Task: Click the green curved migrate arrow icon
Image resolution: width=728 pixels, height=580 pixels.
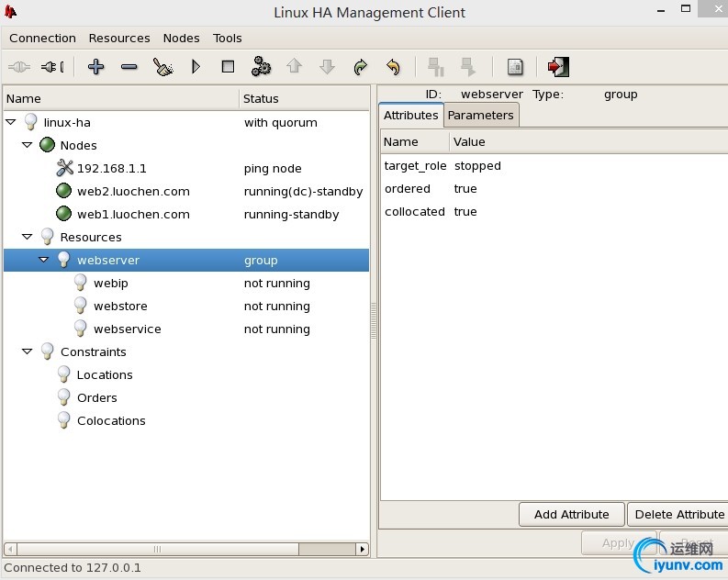Action: (x=360, y=67)
